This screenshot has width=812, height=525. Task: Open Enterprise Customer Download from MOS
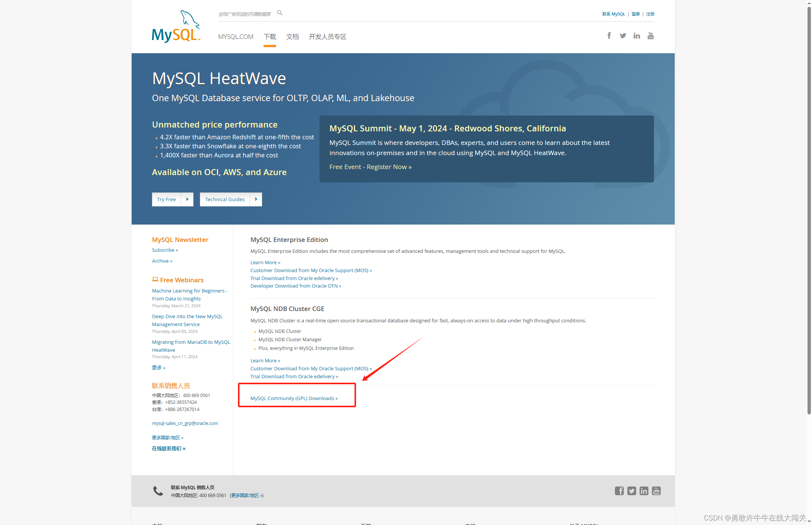pos(311,270)
